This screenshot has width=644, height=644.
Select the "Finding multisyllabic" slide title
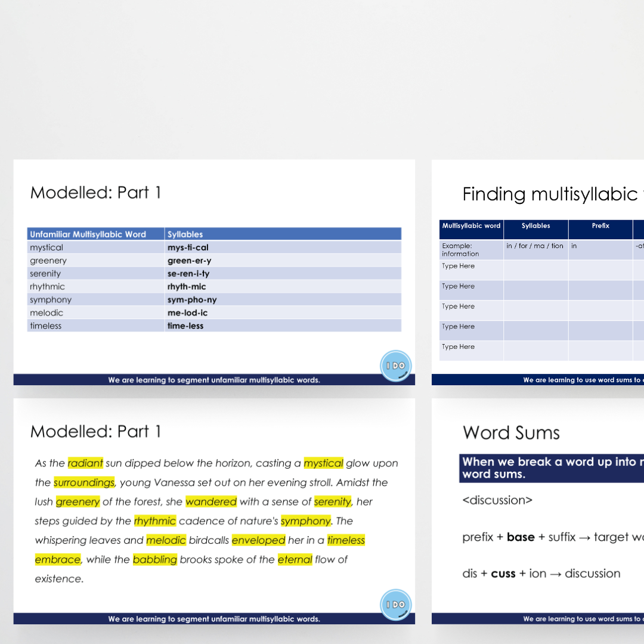coord(550,194)
